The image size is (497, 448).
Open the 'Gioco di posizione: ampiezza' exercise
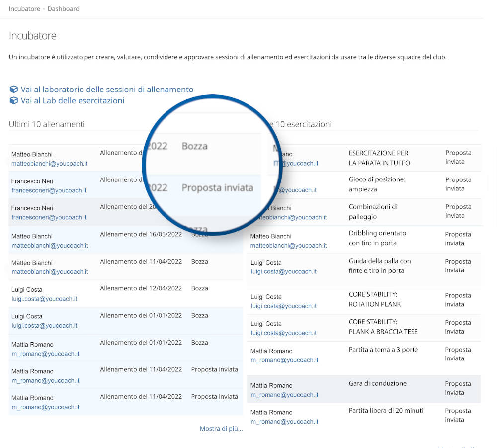(377, 184)
